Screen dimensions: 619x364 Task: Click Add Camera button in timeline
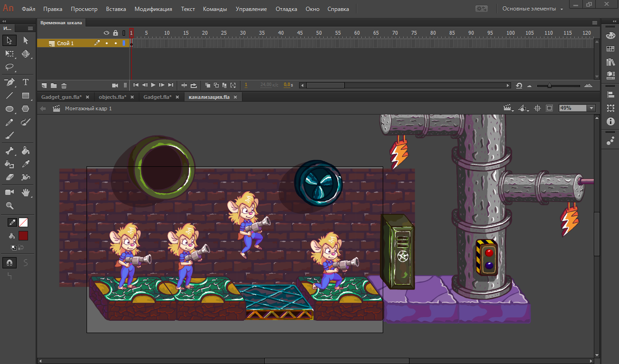(x=115, y=85)
